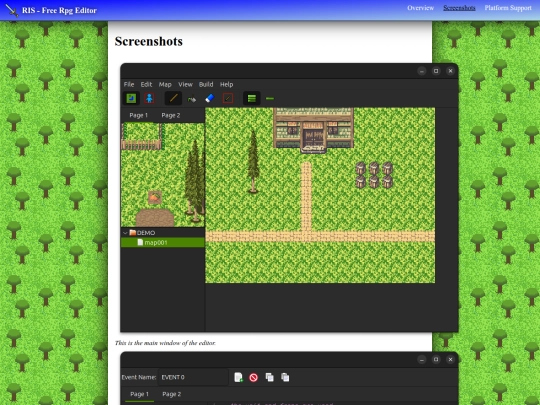
Task: Open the Edit menu in the editor window
Action: click(x=146, y=84)
